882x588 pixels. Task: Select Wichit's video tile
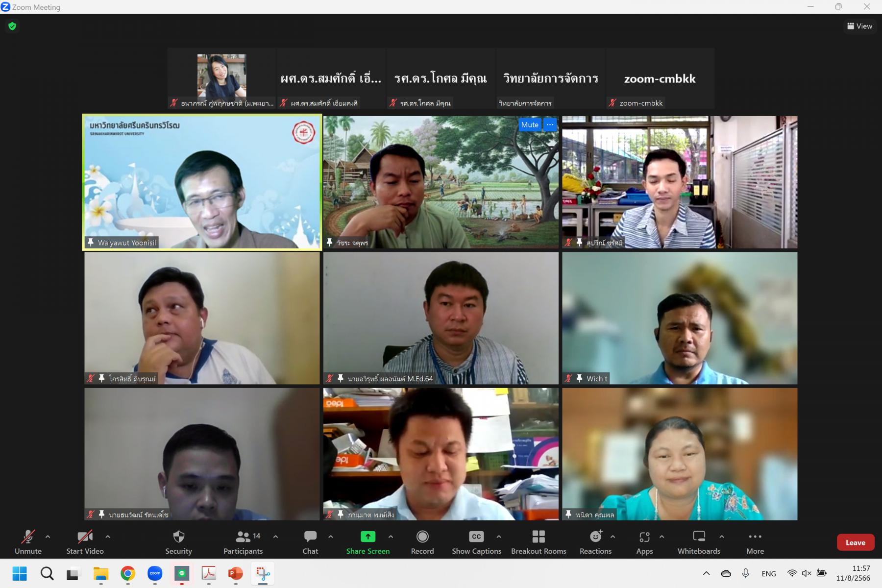(680, 318)
